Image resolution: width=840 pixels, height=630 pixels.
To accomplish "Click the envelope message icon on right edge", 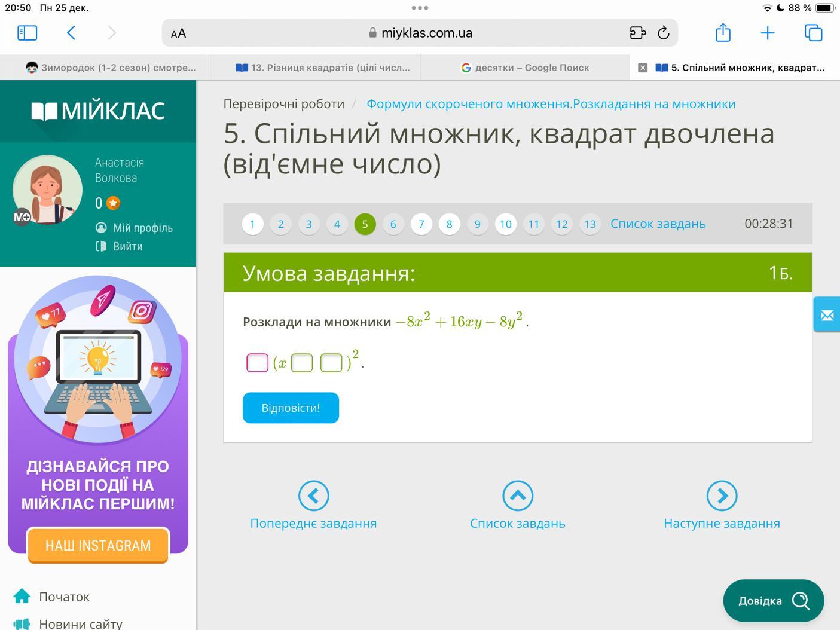I will click(827, 315).
